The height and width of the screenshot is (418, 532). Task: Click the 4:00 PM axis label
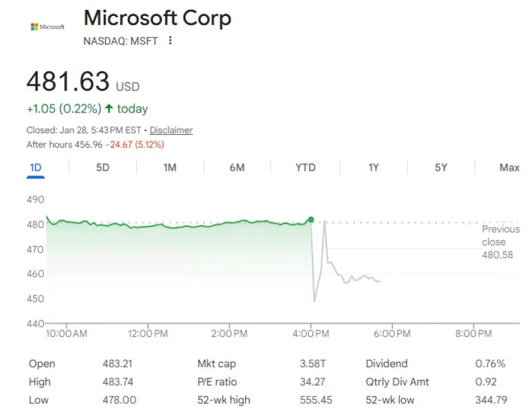coord(311,334)
